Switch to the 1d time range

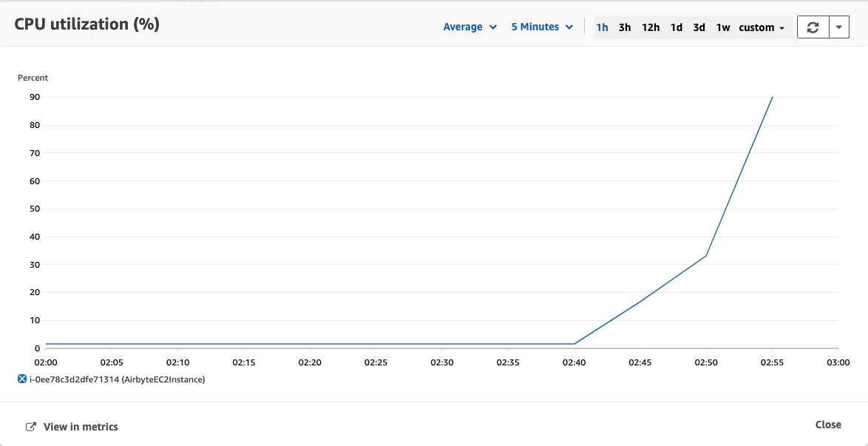click(676, 27)
